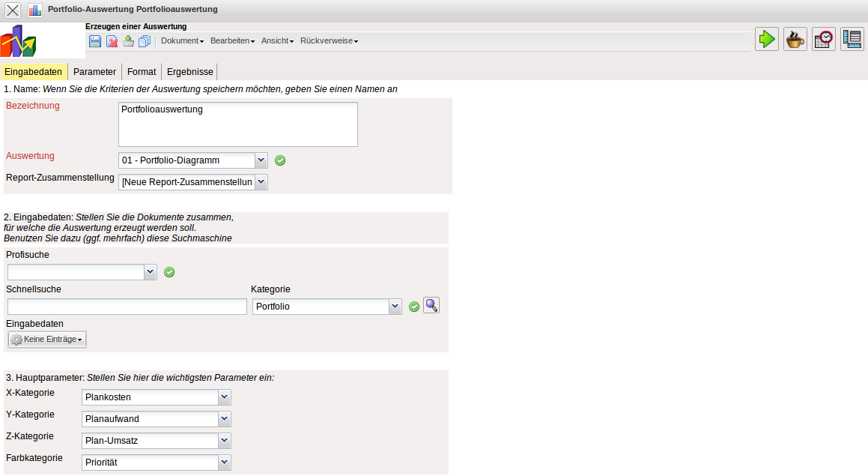Screen dimensions: 868x476
Task: Open the Auswertung dropdown showing Portfolio-Diagramm
Action: [192, 160]
